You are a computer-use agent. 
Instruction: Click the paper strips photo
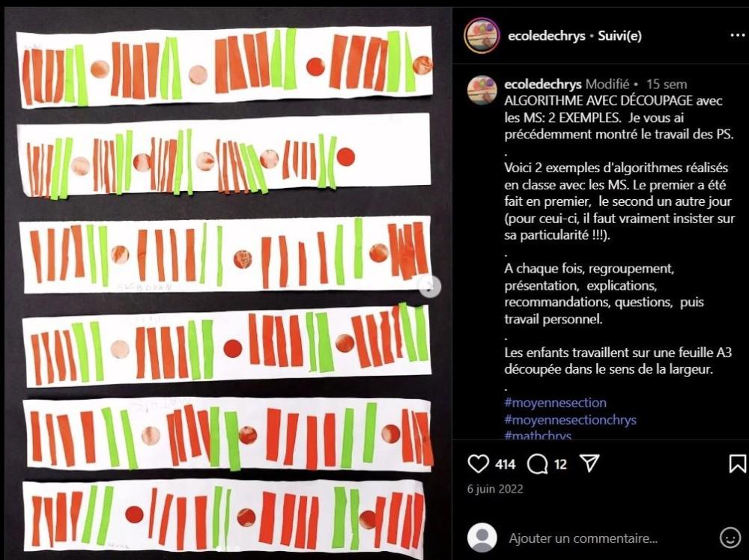pyautogui.click(x=226, y=287)
